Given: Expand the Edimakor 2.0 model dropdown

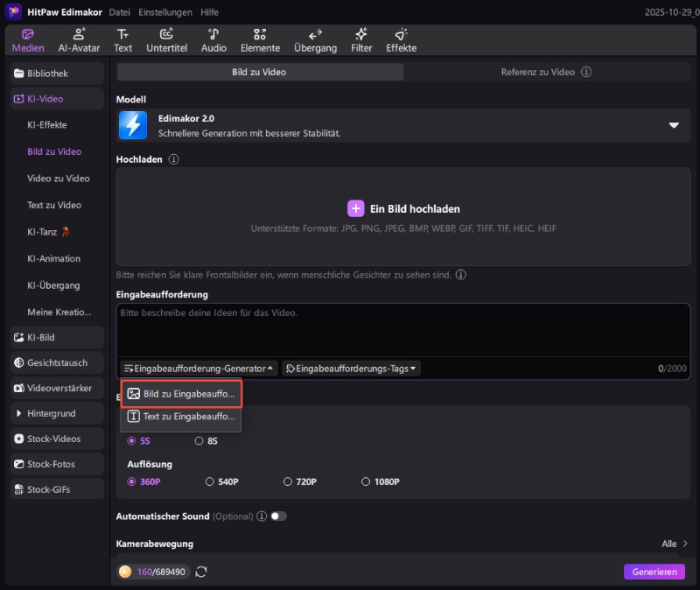Looking at the screenshot, I should [674, 125].
